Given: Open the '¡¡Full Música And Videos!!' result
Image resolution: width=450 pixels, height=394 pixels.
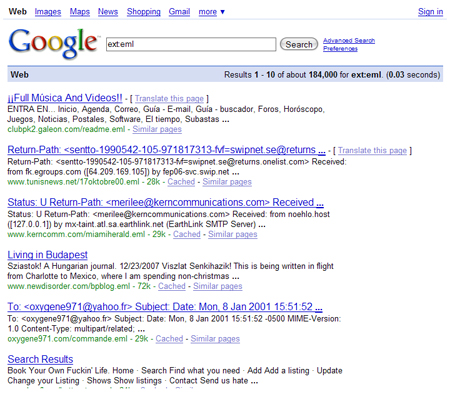Looking at the screenshot, I should click(65, 98).
